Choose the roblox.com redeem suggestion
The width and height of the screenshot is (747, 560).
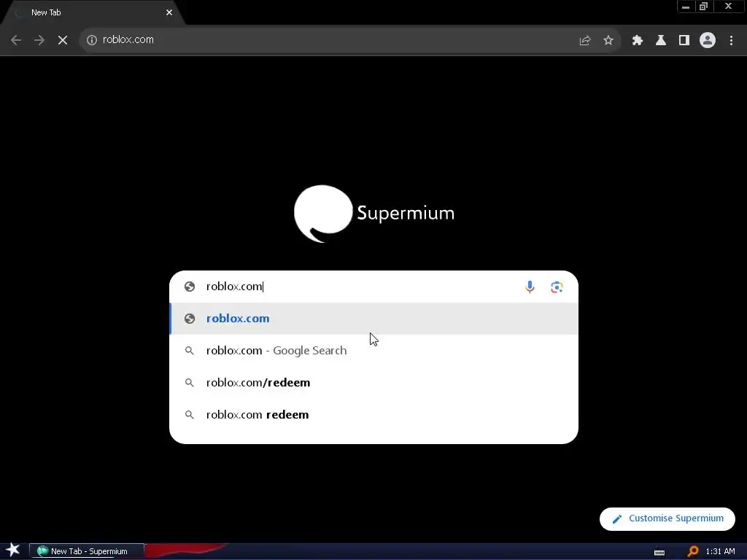(374, 414)
